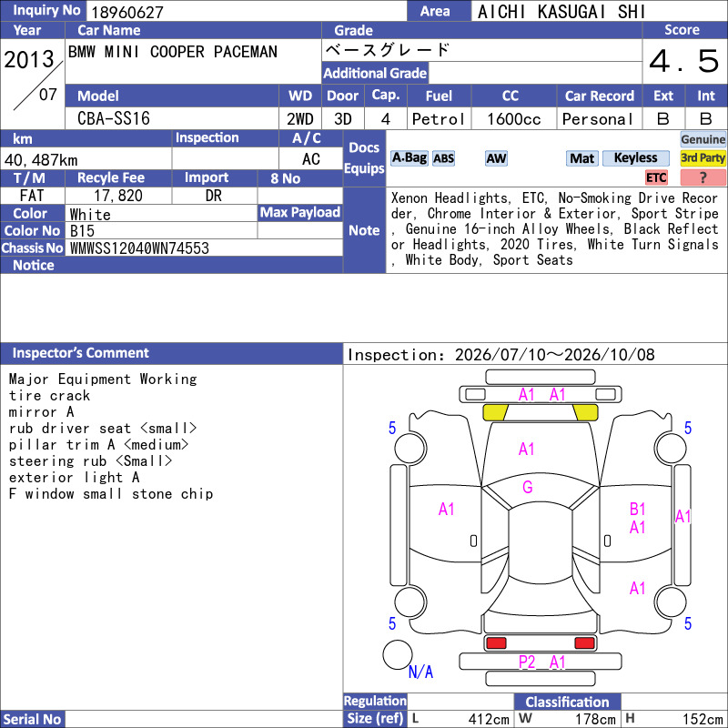Click the red question mark badge
This screenshot has height=728, width=728.
pyautogui.click(x=703, y=177)
